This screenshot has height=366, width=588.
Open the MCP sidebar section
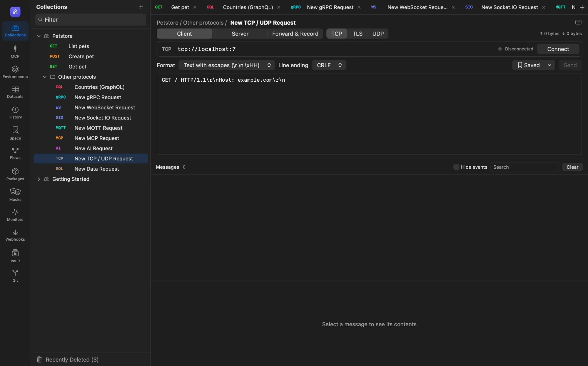coord(15,51)
